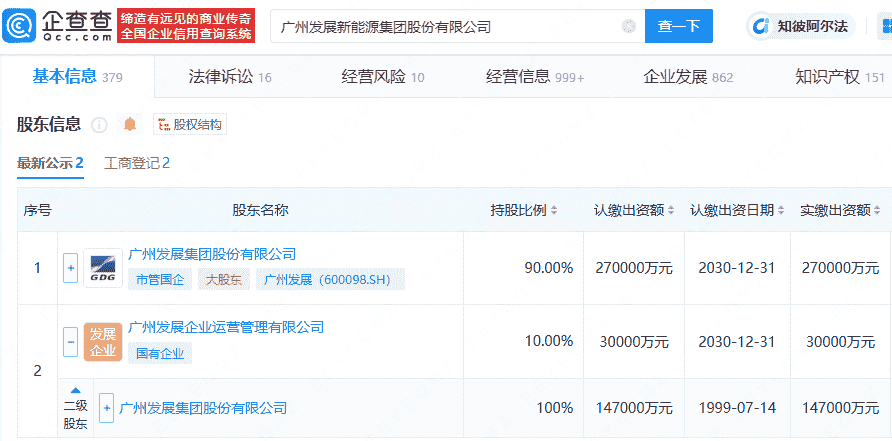Click the GDG company logo thumbnail
Viewport: 892px width, 441px height.
(x=103, y=268)
